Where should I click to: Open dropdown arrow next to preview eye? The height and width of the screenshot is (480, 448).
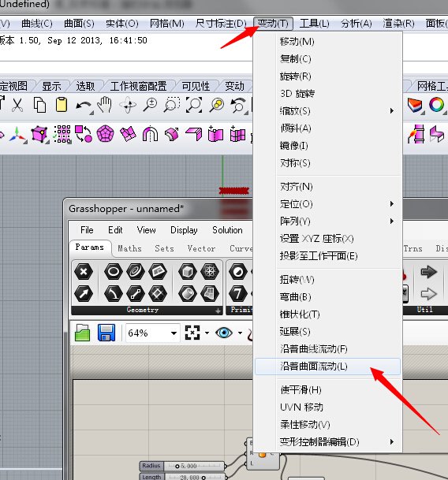240,333
